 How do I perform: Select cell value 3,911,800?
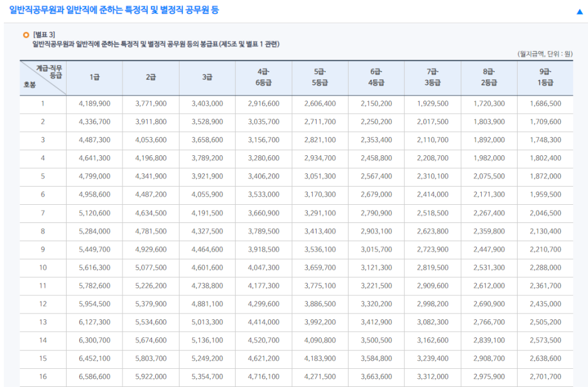151,122
